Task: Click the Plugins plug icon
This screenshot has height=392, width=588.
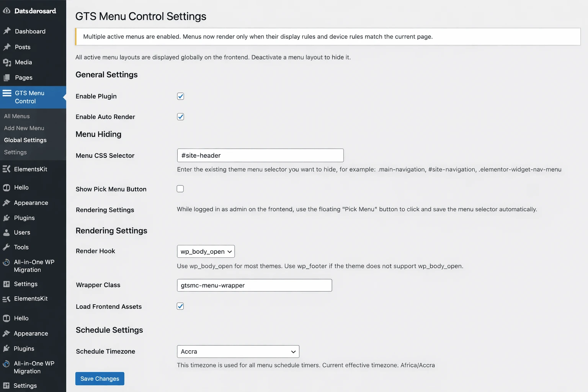Action: (x=6, y=217)
